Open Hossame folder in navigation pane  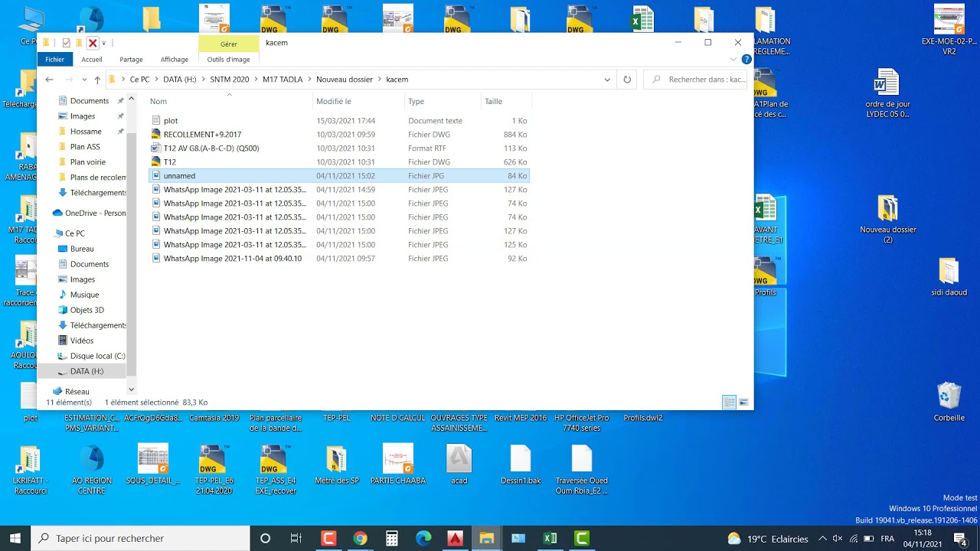[85, 132]
